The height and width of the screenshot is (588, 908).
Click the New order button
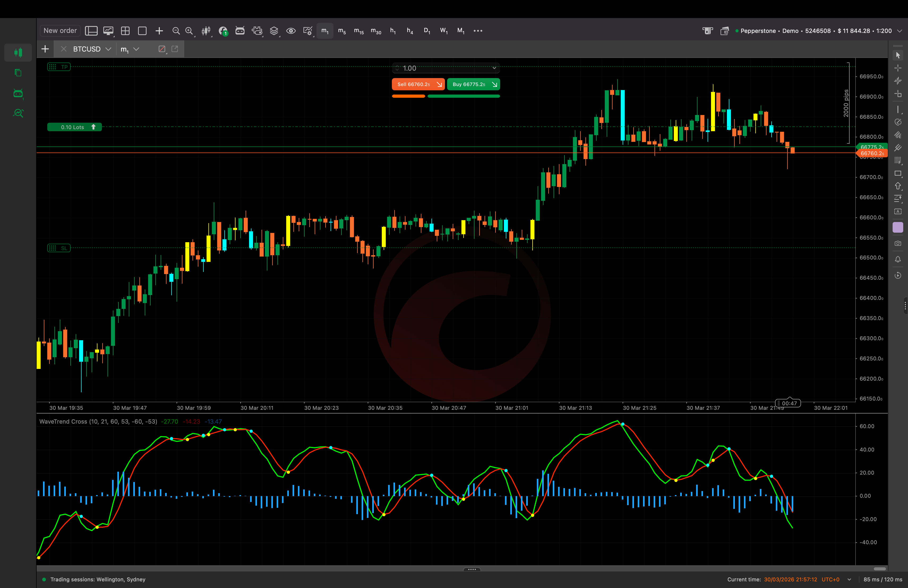point(59,31)
